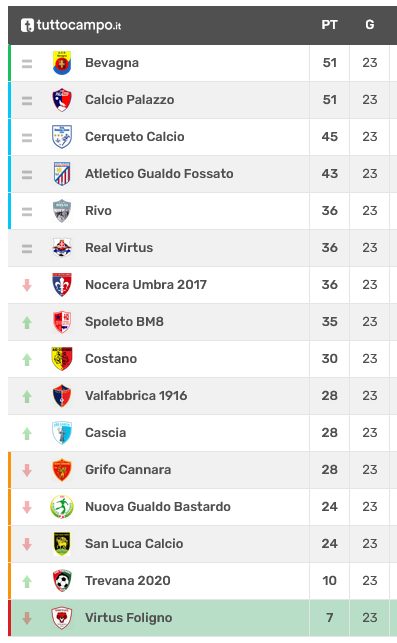Open the Real Virtus team link
This screenshot has width=397, height=643.
pyautogui.click(x=119, y=248)
